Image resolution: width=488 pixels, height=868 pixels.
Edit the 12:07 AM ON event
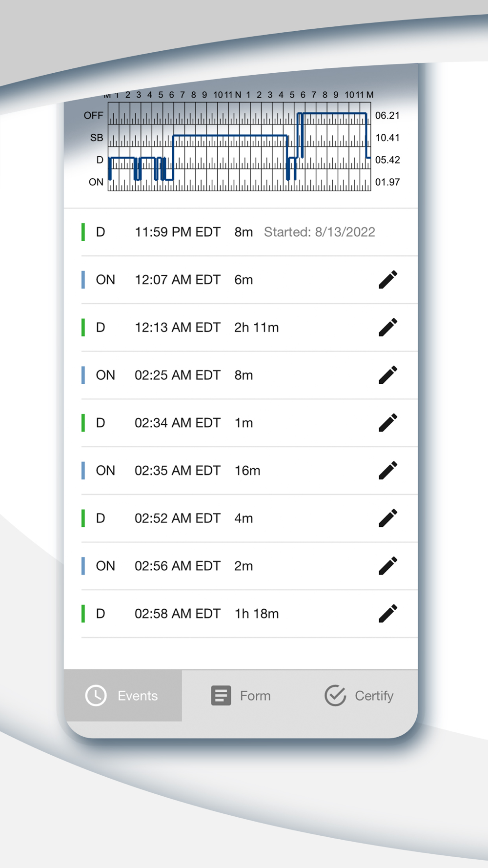tap(388, 280)
